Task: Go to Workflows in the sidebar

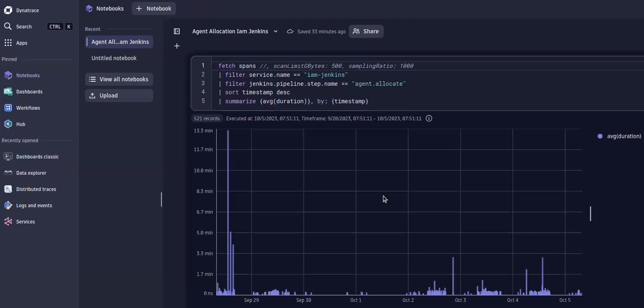Action: (28, 108)
